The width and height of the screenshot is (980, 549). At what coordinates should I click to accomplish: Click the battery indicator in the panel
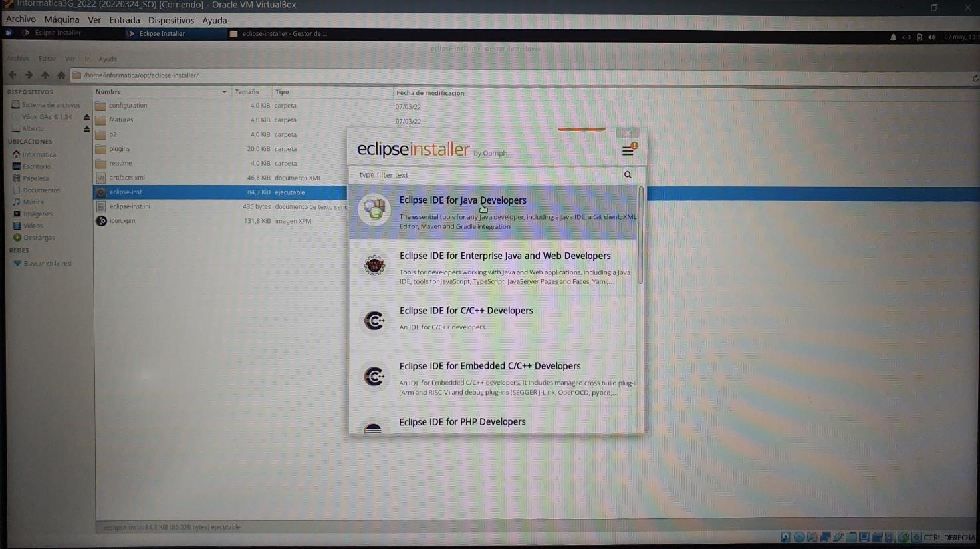[x=919, y=37]
